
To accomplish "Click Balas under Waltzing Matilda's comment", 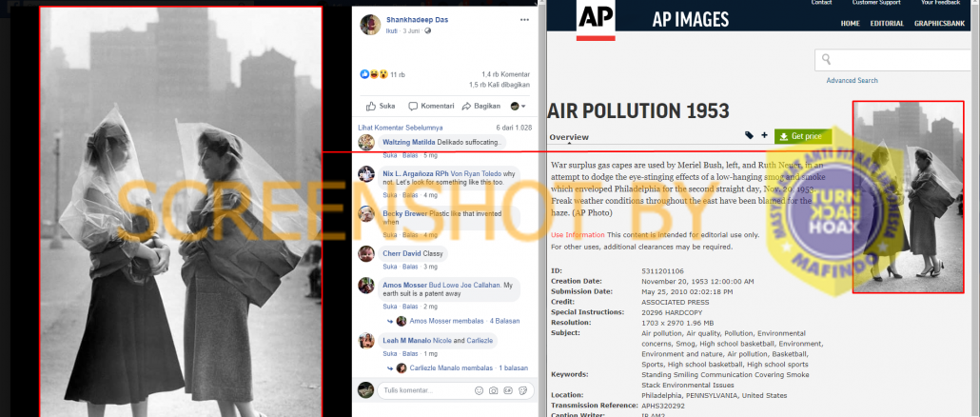I will (x=410, y=155).
